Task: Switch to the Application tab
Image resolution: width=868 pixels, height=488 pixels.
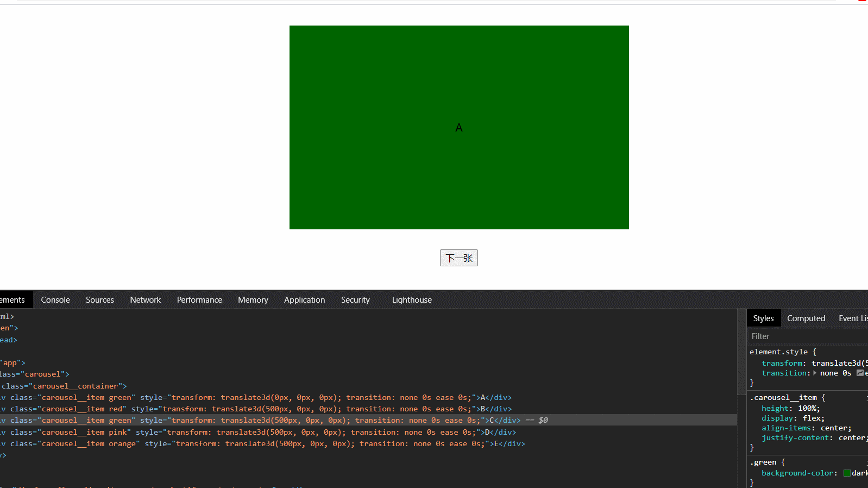Action: coord(305,300)
